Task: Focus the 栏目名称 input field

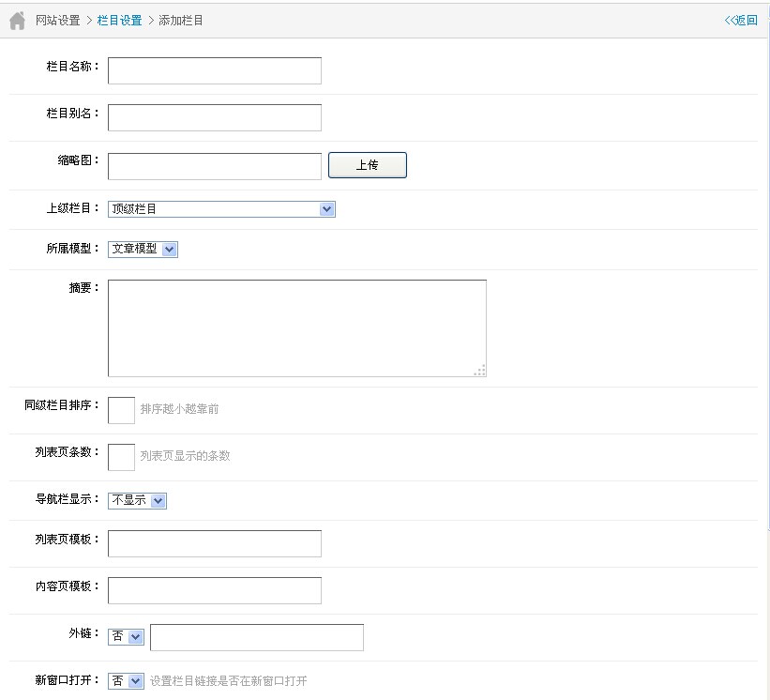Action: 215,70
